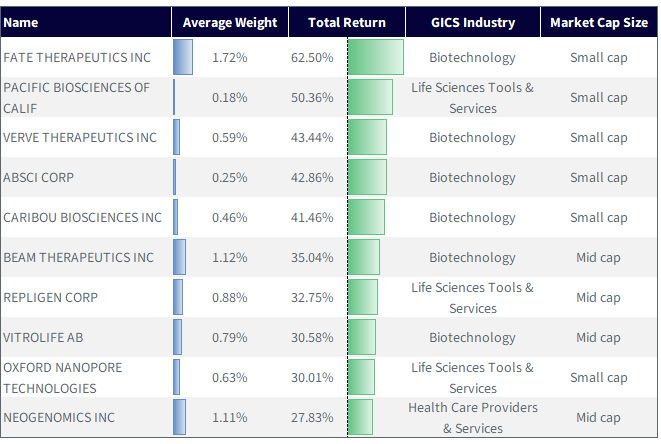
Task: Click the Market Cap Size header
Action: pos(599,22)
